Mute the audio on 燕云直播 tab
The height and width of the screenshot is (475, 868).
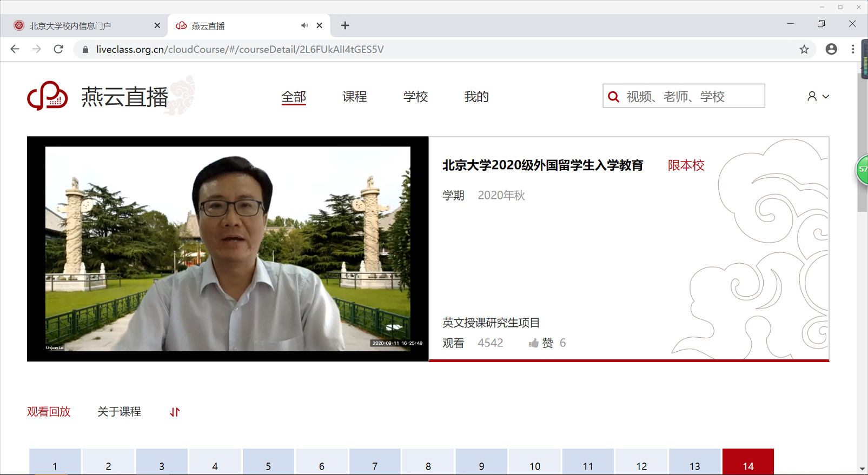pos(304,25)
